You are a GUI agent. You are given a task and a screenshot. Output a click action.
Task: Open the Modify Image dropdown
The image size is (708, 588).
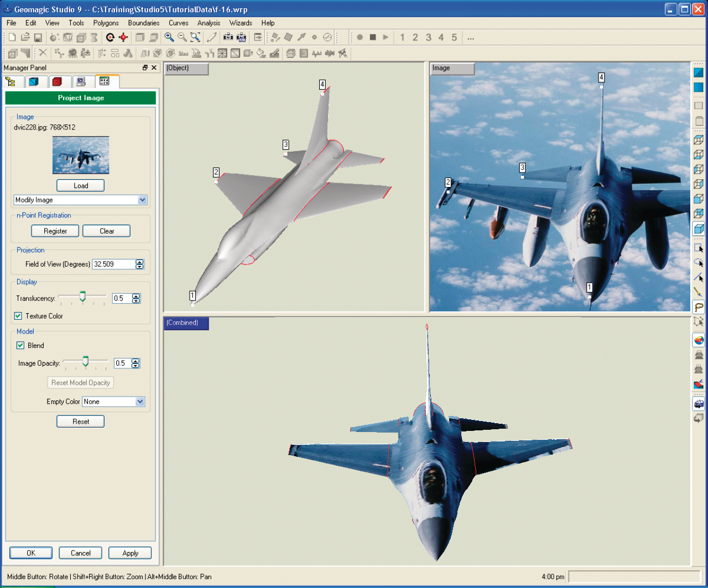click(142, 200)
